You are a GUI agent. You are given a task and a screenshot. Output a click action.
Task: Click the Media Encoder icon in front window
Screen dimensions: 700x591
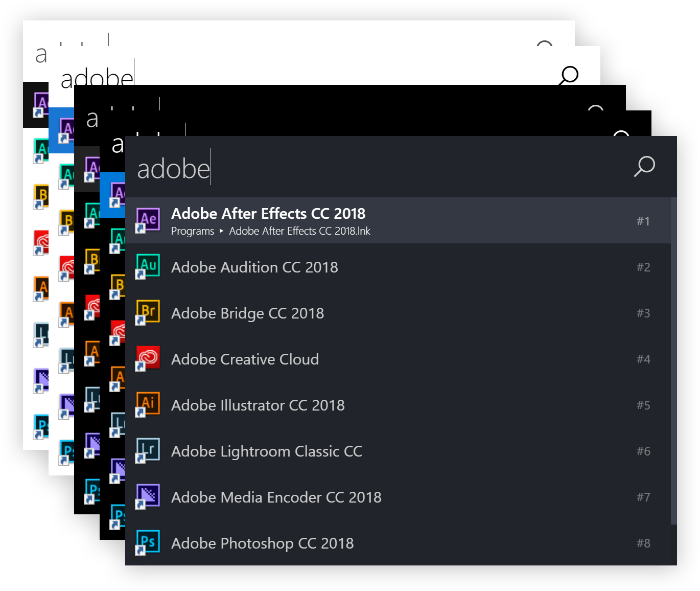click(148, 496)
